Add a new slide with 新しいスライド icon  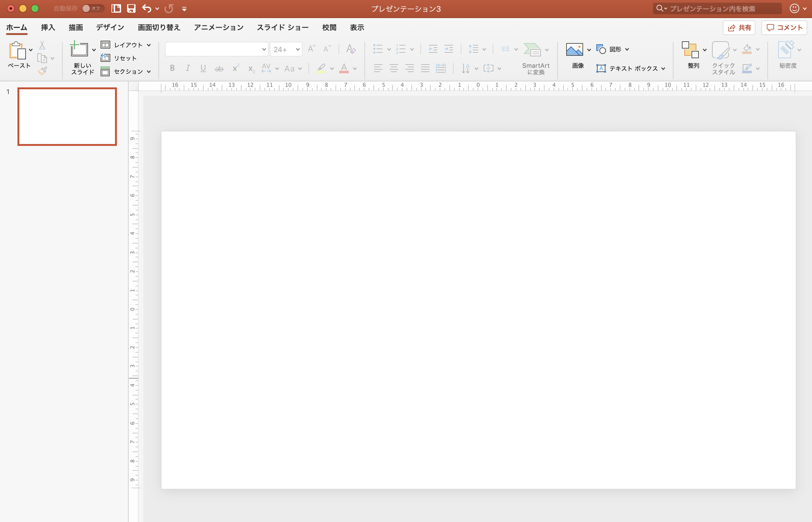coord(79,49)
